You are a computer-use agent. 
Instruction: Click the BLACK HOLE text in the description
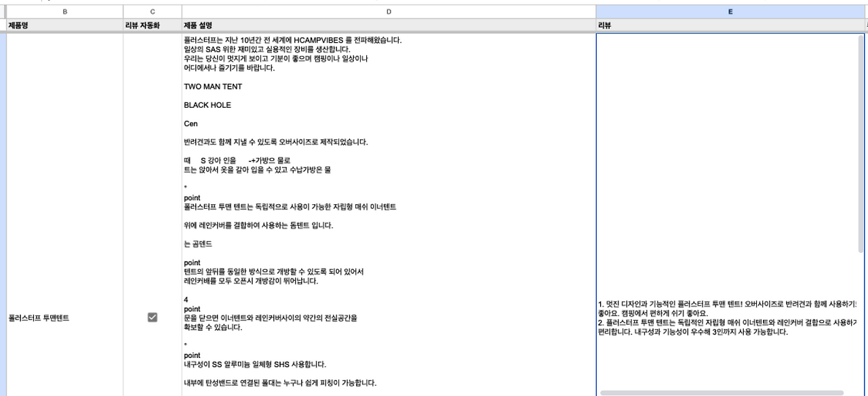click(x=207, y=105)
